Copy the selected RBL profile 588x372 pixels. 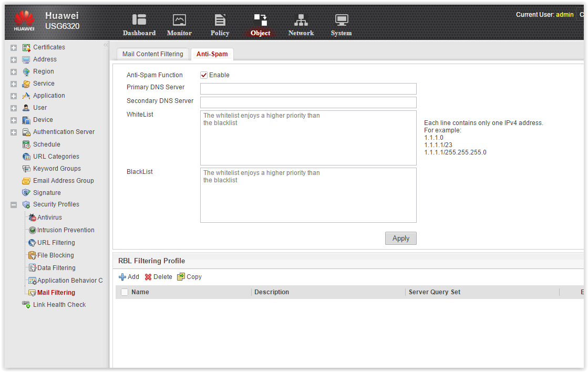pyautogui.click(x=189, y=277)
